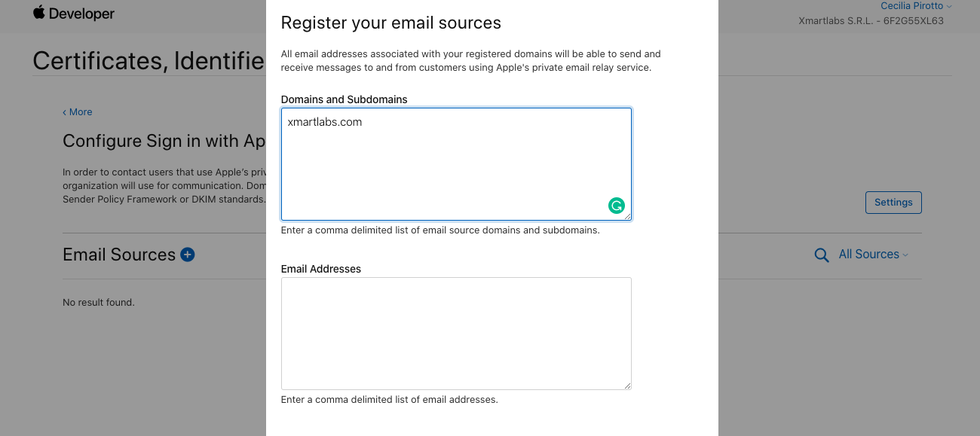Add an email source with the plus icon
The width and height of the screenshot is (980, 436).
coord(188,255)
